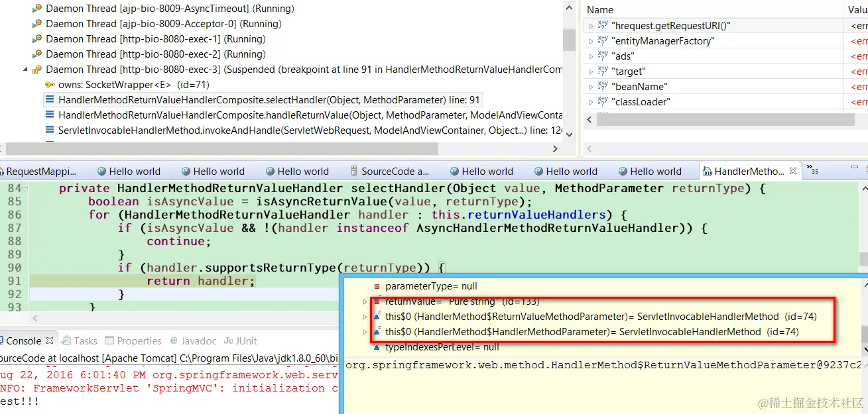Click Debug view scroll-right arrow

point(556,149)
